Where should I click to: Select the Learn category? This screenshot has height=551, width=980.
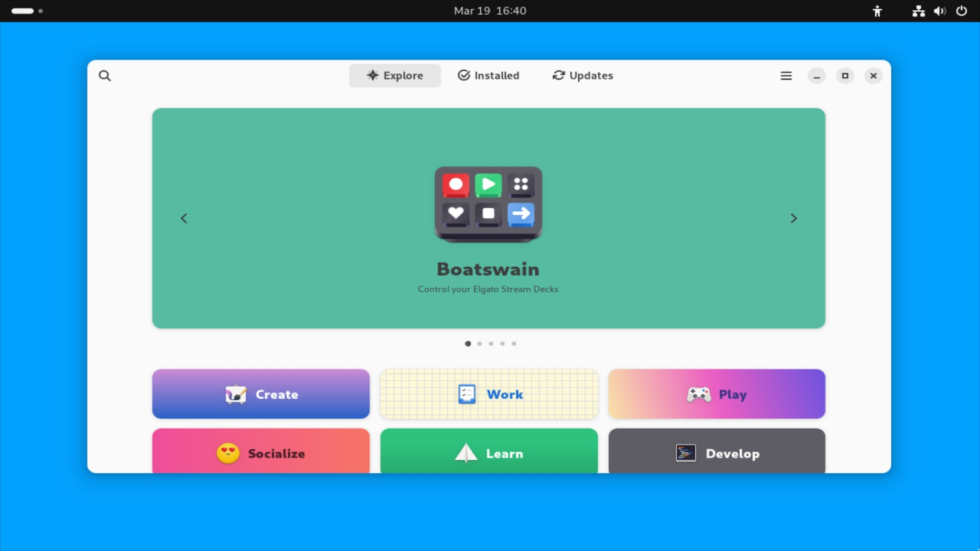(x=488, y=453)
